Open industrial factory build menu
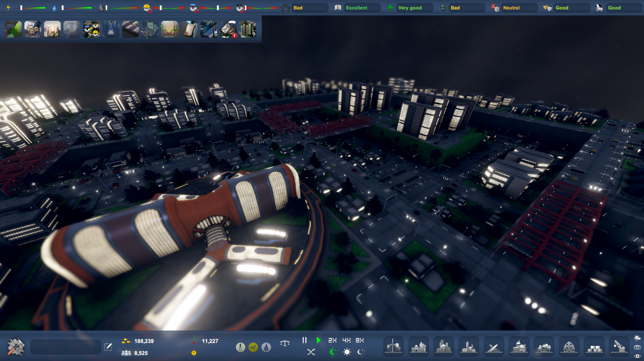The image size is (644, 361). (x=469, y=346)
